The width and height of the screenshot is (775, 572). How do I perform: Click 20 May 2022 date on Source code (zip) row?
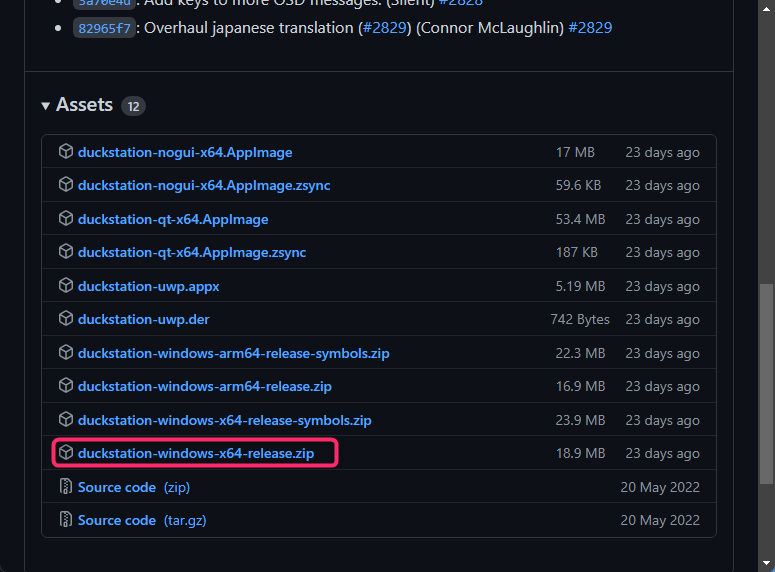click(x=660, y=487)
